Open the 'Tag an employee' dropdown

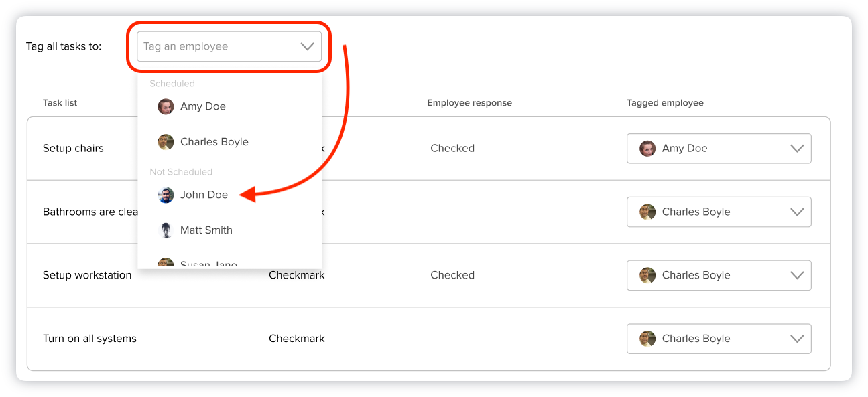229,47
